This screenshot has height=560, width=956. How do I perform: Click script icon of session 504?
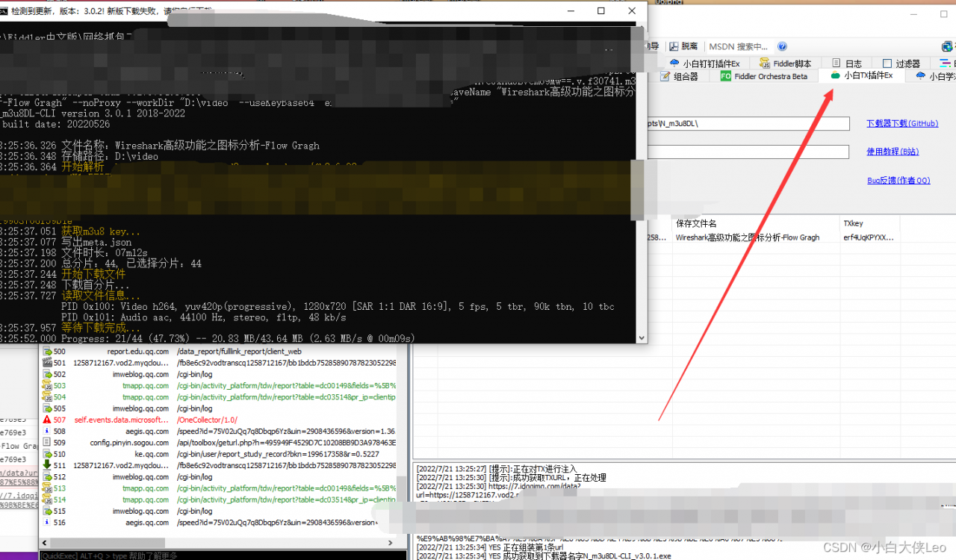click(x=46, y=397)
